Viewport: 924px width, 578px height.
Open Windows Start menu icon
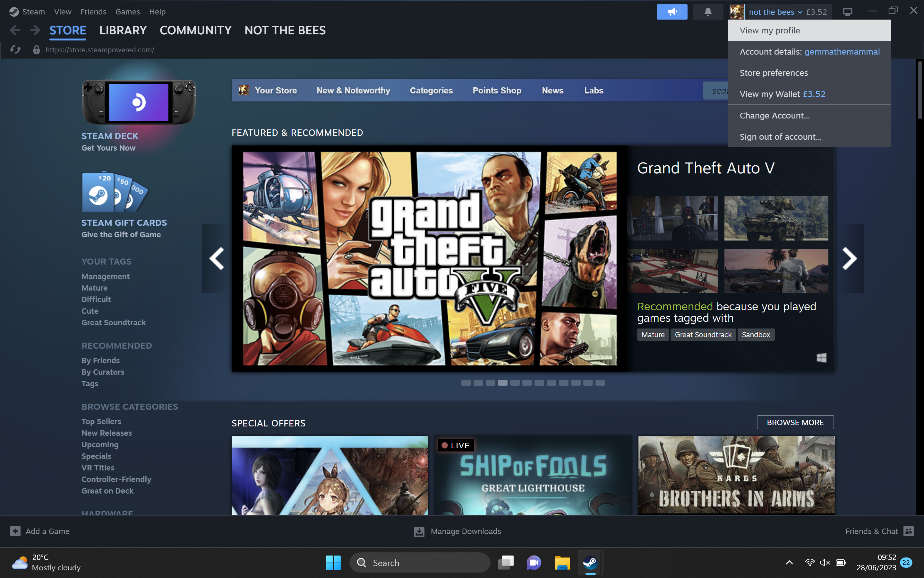[333, 563]
